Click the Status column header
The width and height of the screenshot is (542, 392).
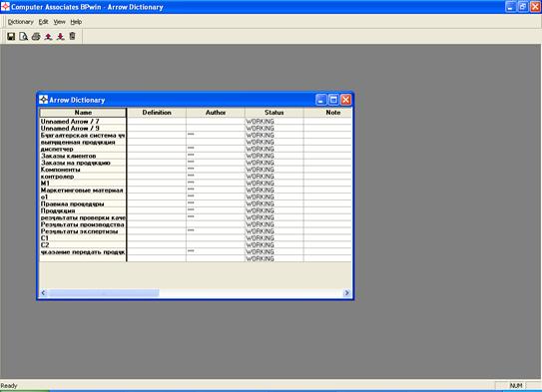pos(274,113)
